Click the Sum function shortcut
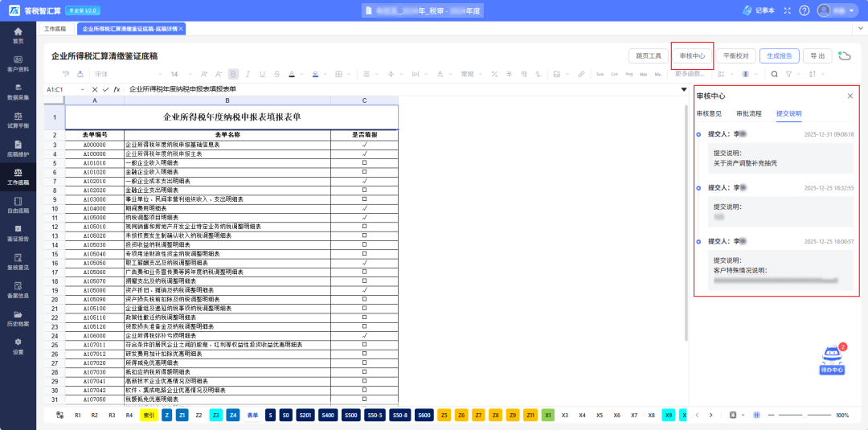The width and height of the screenshot is (868, 430). point(600,74)
